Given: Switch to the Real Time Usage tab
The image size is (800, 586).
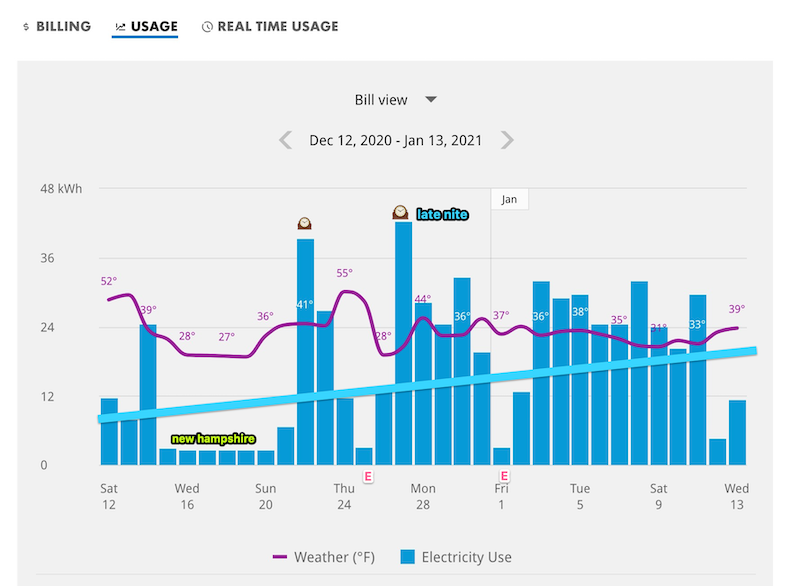Looking at the screenshot, I should click(x=270, y=27).
